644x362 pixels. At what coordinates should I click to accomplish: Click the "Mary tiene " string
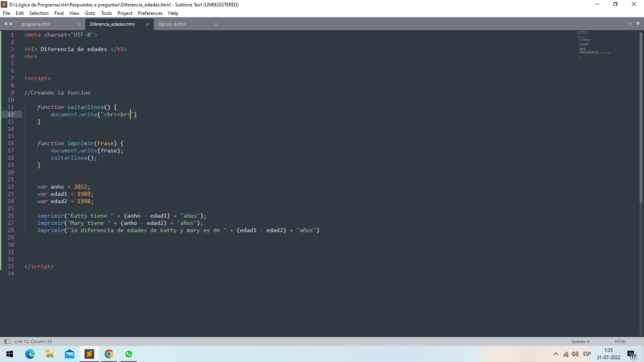89,223
